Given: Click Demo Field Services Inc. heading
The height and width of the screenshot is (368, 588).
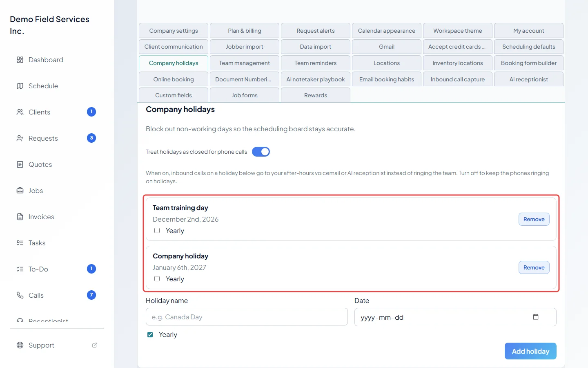Looking at the screenshot, I should click(x=49, y=25).
